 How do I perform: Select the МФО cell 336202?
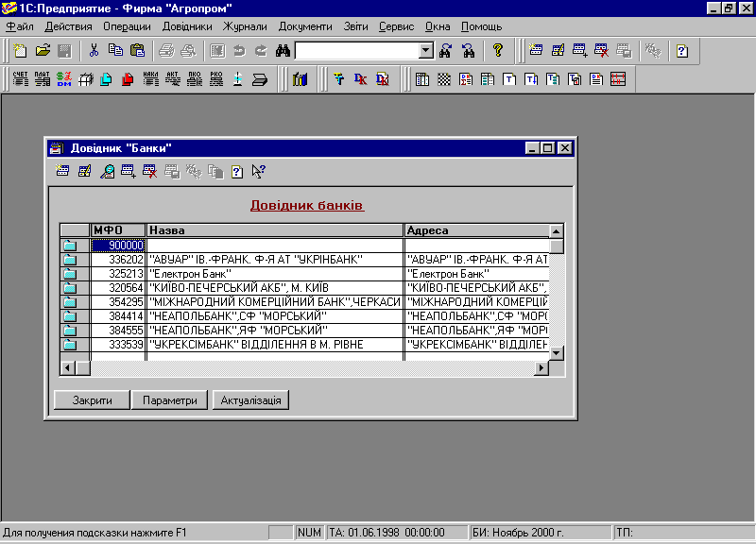(x=118, y=260)
